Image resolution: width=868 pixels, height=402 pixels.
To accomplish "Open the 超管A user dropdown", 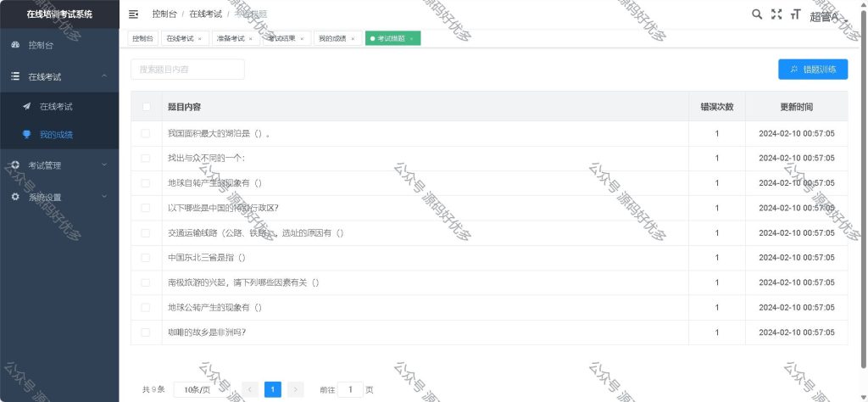I will click(x=829, y=17).
